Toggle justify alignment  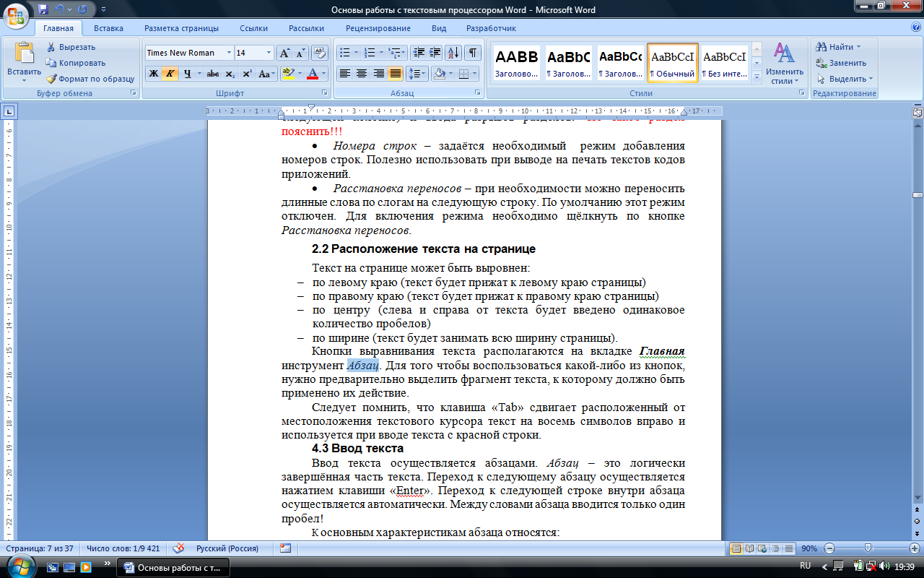click(396, 74)
